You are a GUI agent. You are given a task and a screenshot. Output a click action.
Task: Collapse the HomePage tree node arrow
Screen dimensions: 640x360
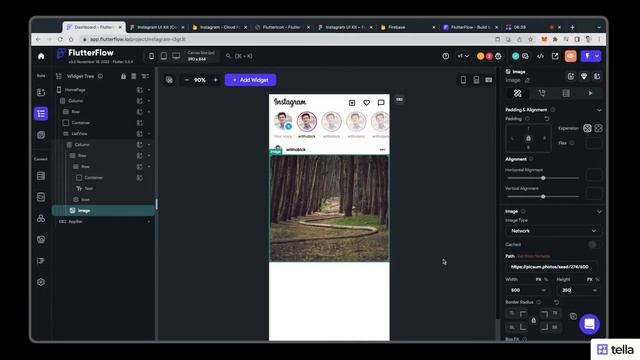tap(149, 90)
